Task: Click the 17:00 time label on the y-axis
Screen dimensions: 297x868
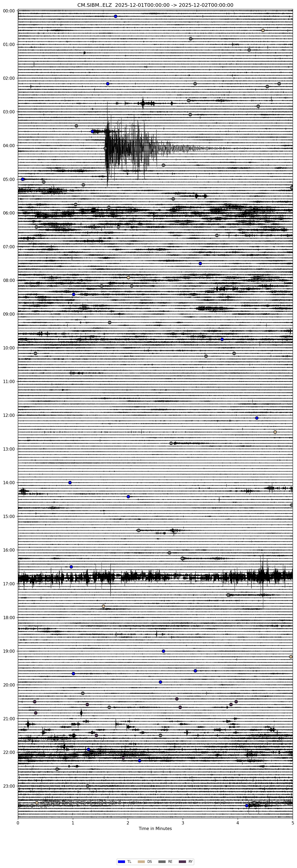Action: click(9, 584)
